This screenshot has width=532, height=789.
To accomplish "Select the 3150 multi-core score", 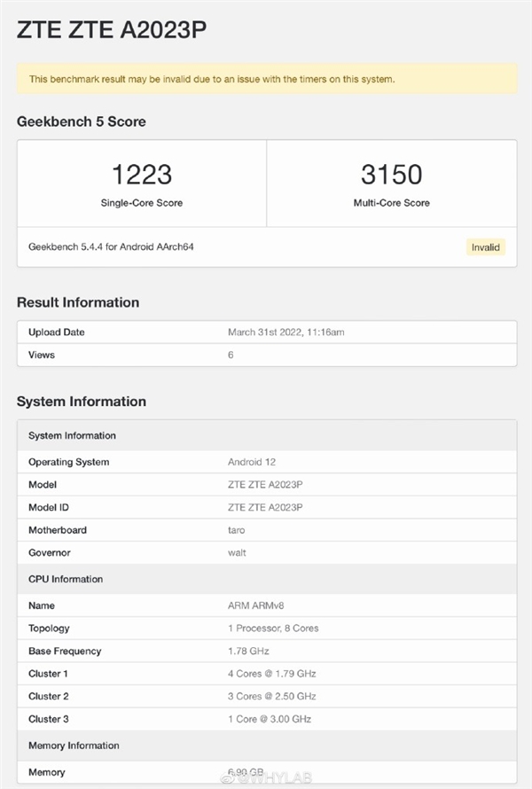I will click(391, 174).
